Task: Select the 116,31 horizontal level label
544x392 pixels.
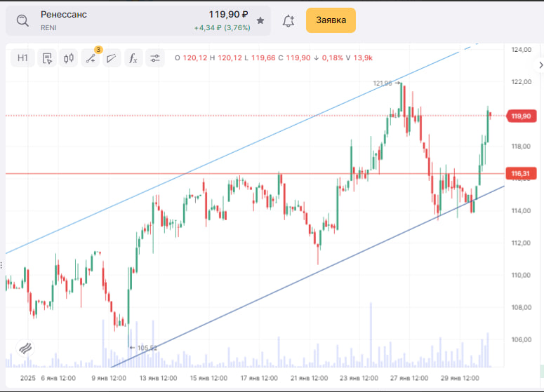Action: [x=521, y=173]
